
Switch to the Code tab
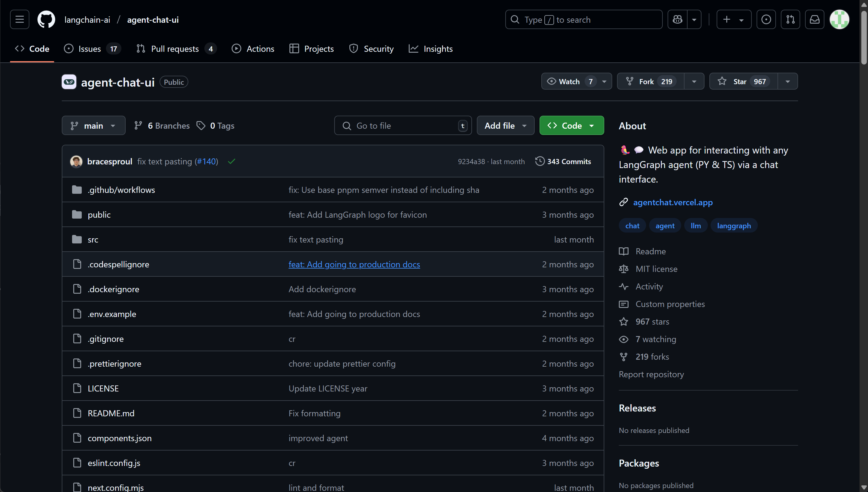(x=32, y=49)
